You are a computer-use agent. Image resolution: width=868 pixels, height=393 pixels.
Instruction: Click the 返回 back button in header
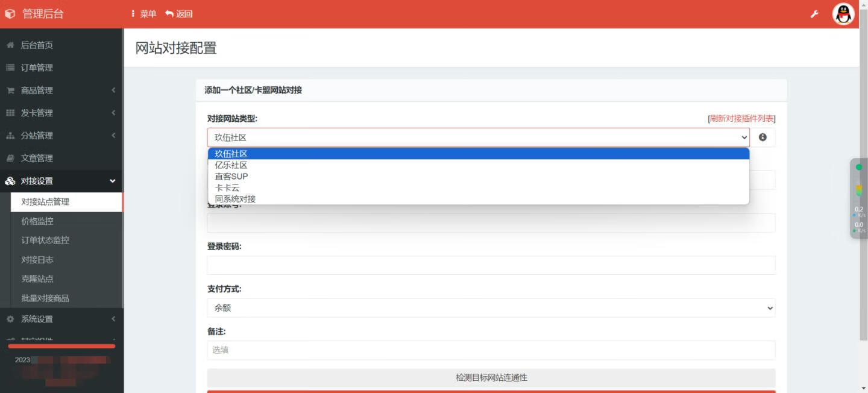pos(179,14)
